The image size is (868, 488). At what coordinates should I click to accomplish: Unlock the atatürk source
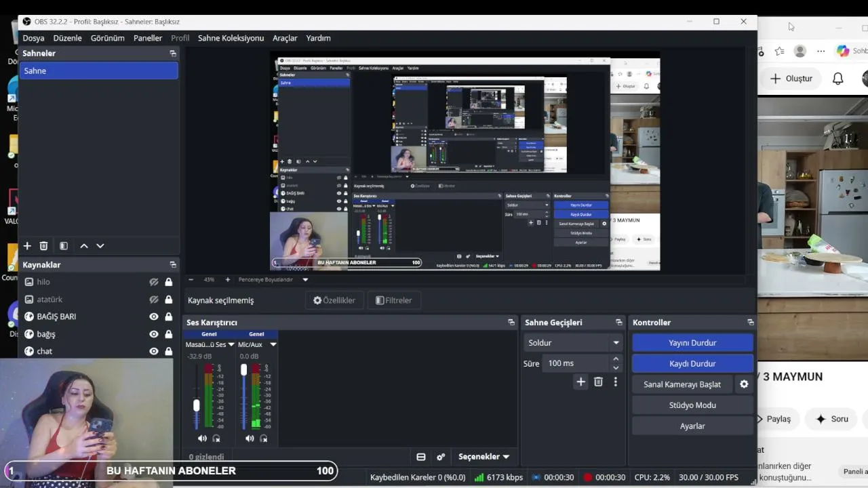(x=168, y=300)
